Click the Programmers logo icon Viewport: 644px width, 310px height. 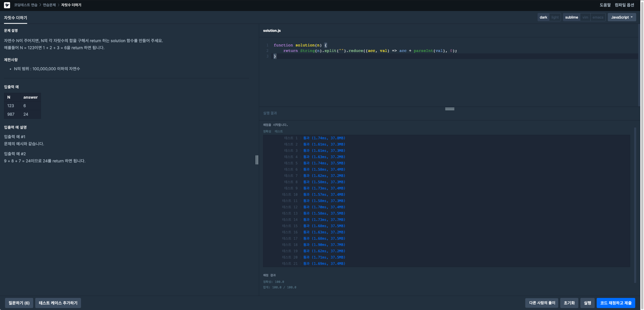[7, 5]
